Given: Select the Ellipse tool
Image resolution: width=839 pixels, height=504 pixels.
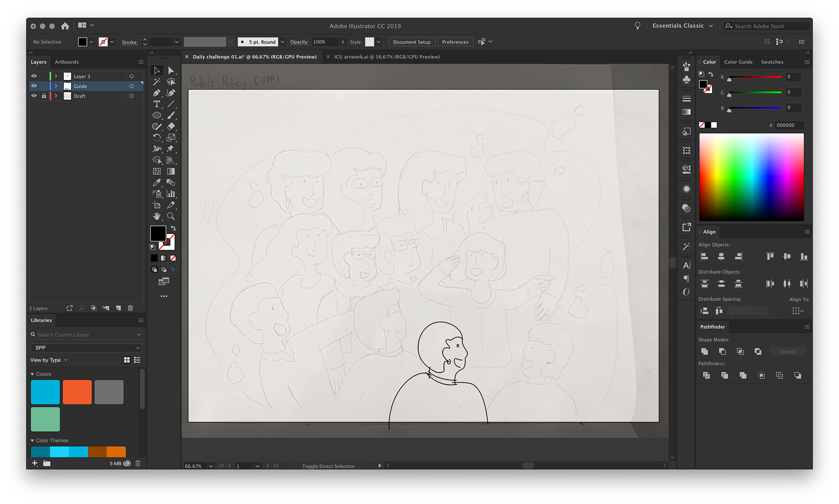Looking at the screenshot, I should [156, 115].
